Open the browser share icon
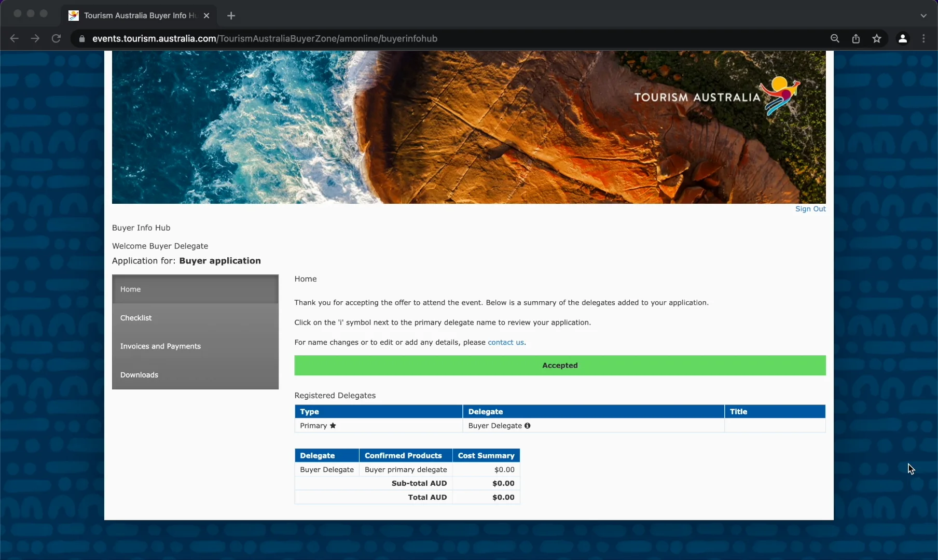 (x=856, y=38)
